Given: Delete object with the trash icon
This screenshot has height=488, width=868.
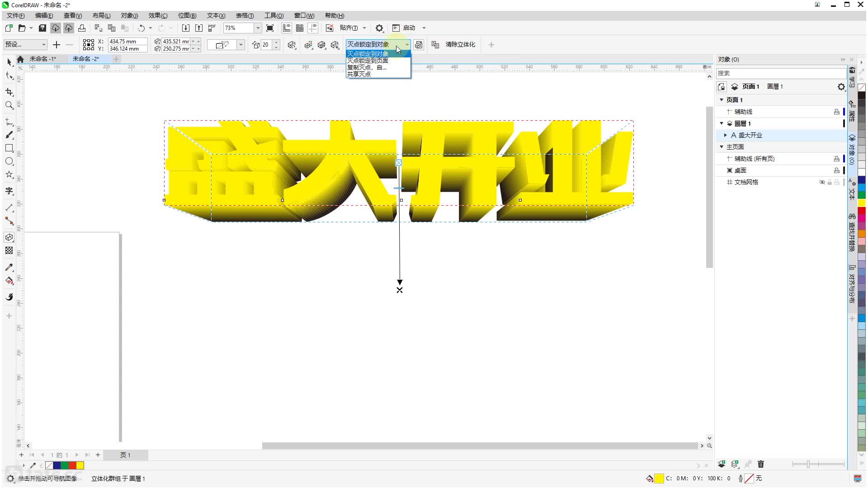Looking at the screenshot, I should tap(761, 464).
